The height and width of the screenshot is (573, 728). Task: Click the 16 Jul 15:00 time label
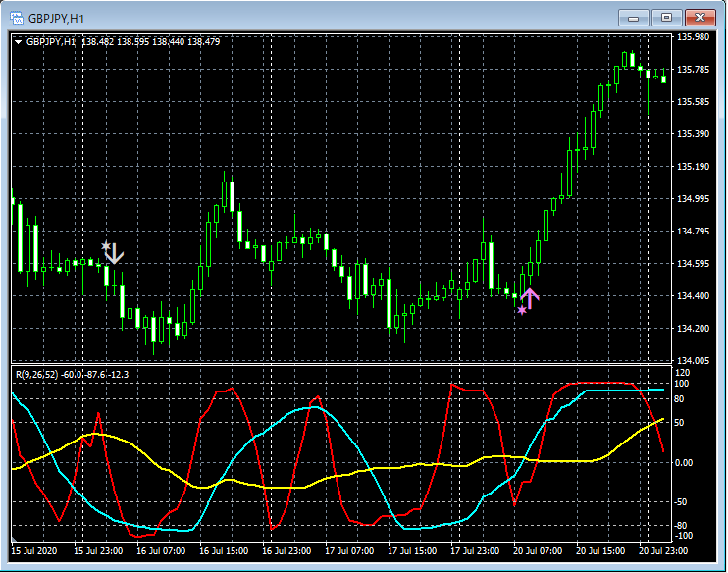[224, 551]
